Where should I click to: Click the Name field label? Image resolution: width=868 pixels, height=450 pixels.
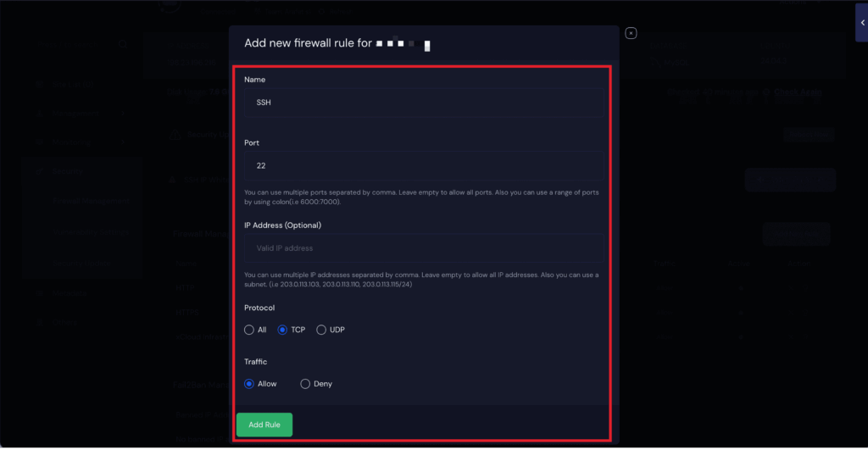(x=255, y=80)
